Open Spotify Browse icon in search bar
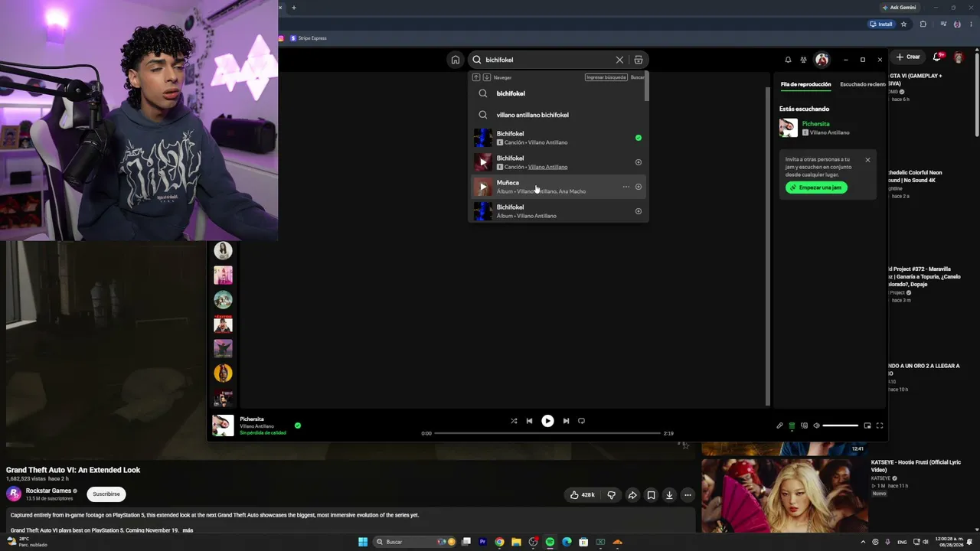The height and width of the screenshot is (551, 980). (x=639, y=60)
